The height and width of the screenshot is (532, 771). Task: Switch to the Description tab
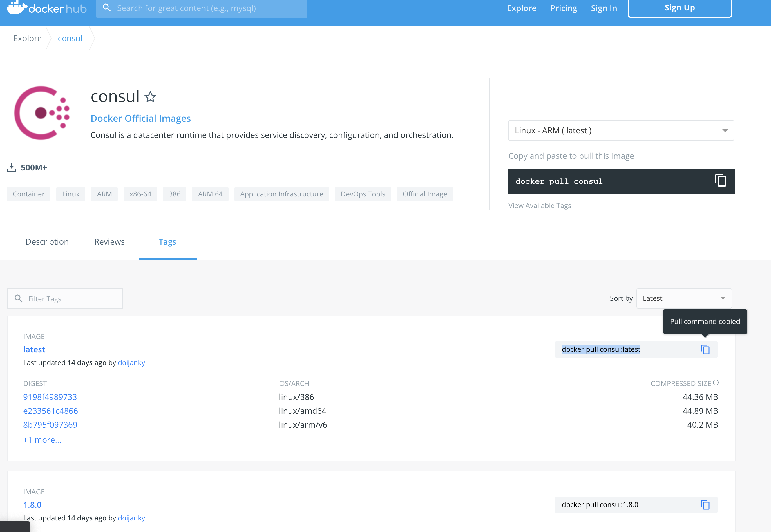(x=47, y=241)
